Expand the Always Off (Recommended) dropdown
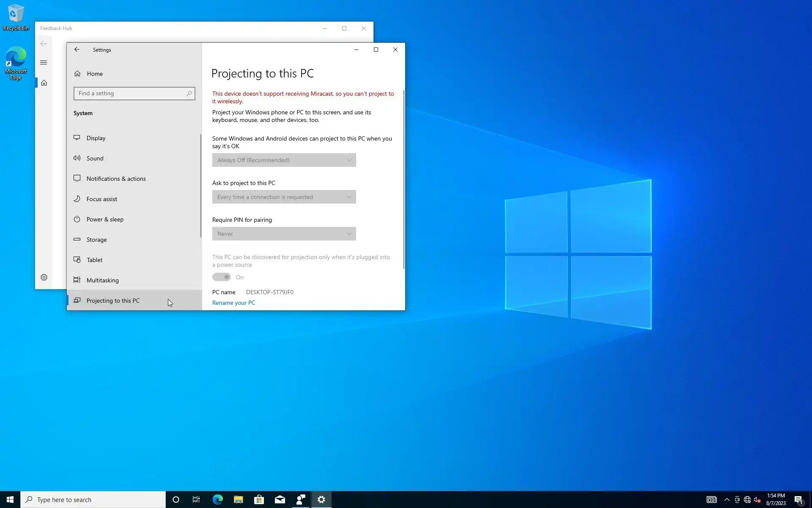 (284, 160)
